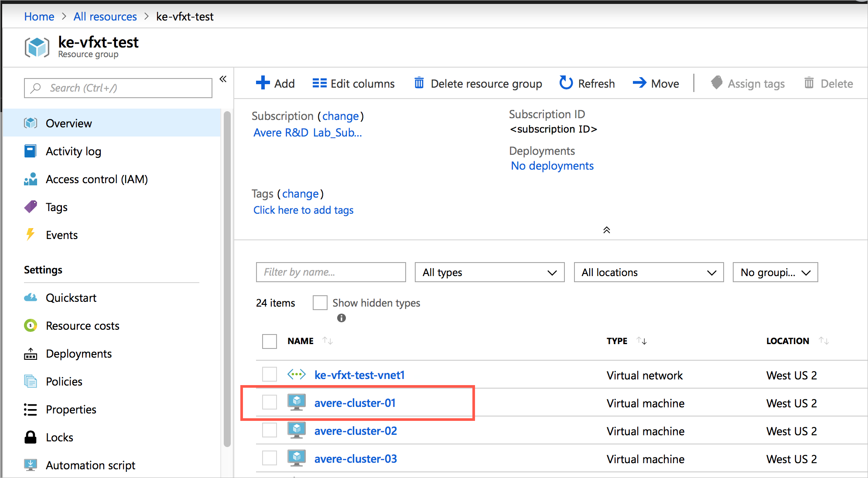The image size is (868, 478).
Task: Select the avere-cluster-01 checkbox
Action: 270,403
